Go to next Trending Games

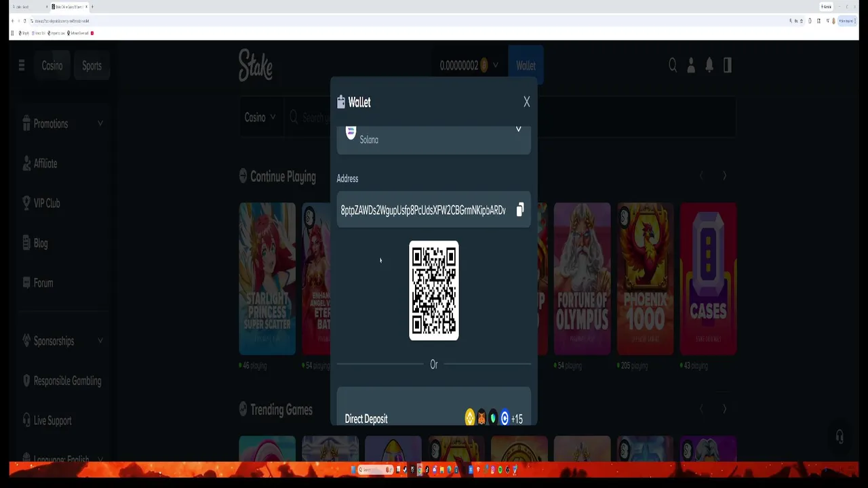(x=724, y=409)
